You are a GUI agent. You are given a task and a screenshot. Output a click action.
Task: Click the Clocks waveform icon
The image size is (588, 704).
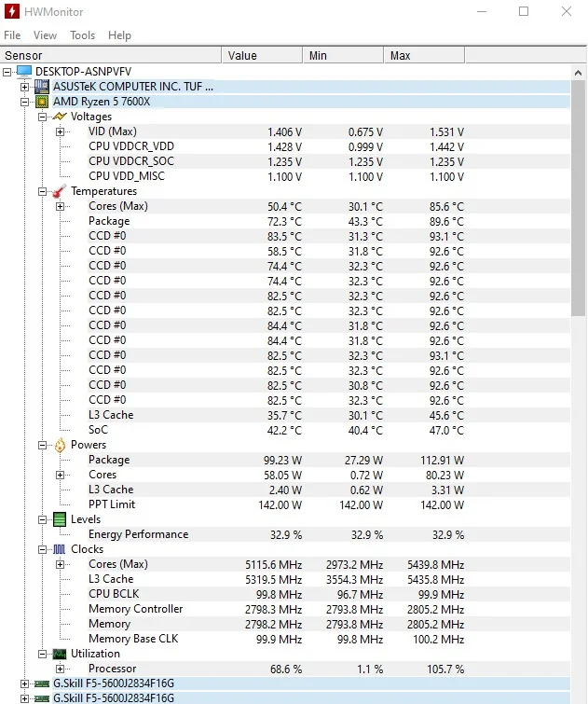pyautogui.click(x=60, y=549)
